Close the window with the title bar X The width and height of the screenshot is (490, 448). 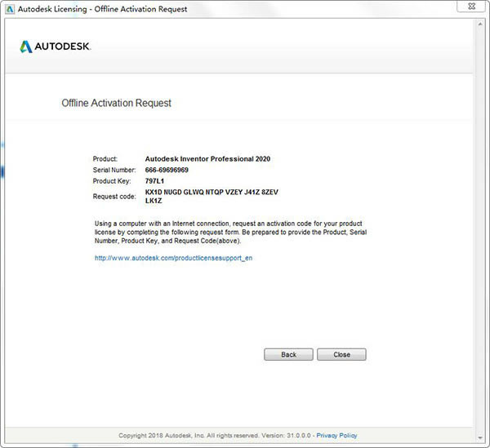[472, 9]
